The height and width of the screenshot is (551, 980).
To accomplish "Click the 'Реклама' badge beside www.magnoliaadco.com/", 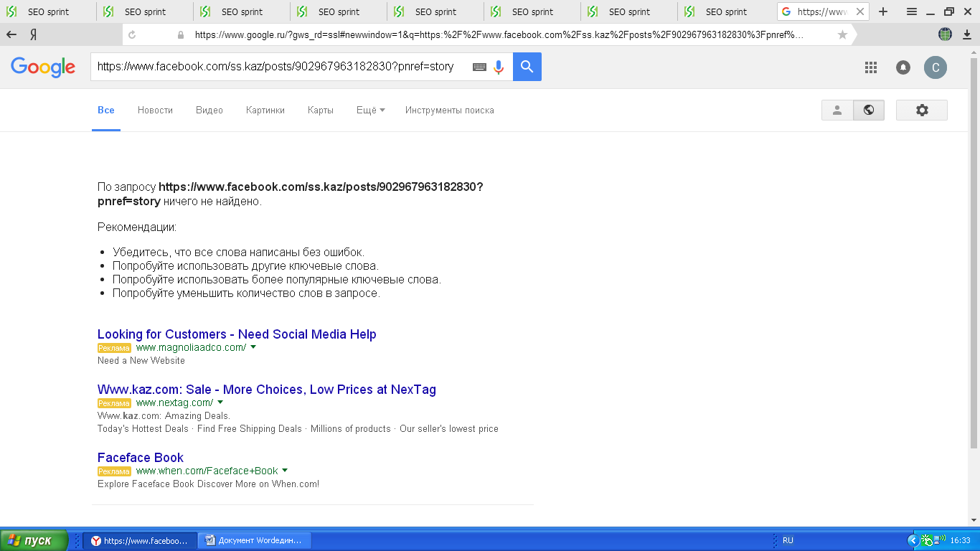I will coord(115,348).
